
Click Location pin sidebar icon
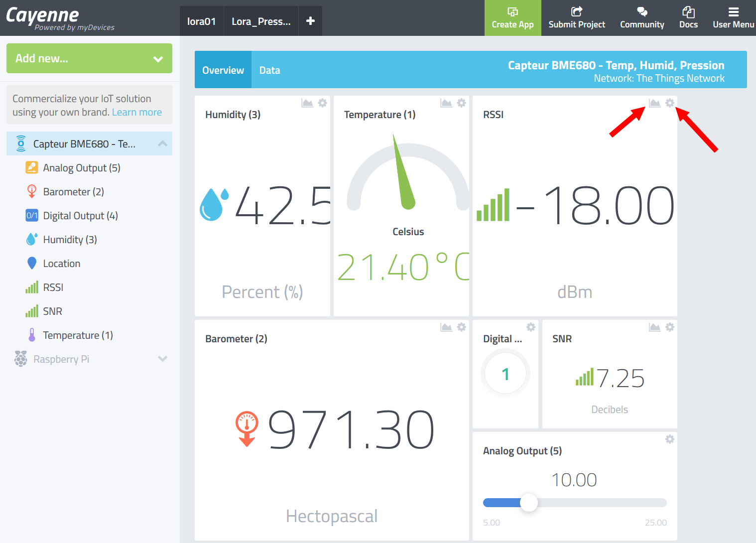click(31, 263)
